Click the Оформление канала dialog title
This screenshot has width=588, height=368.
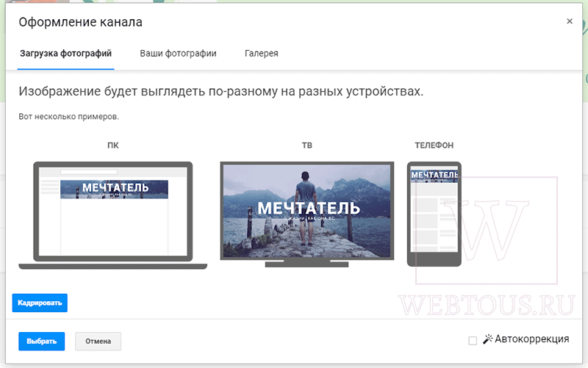(x=81, y=22)
